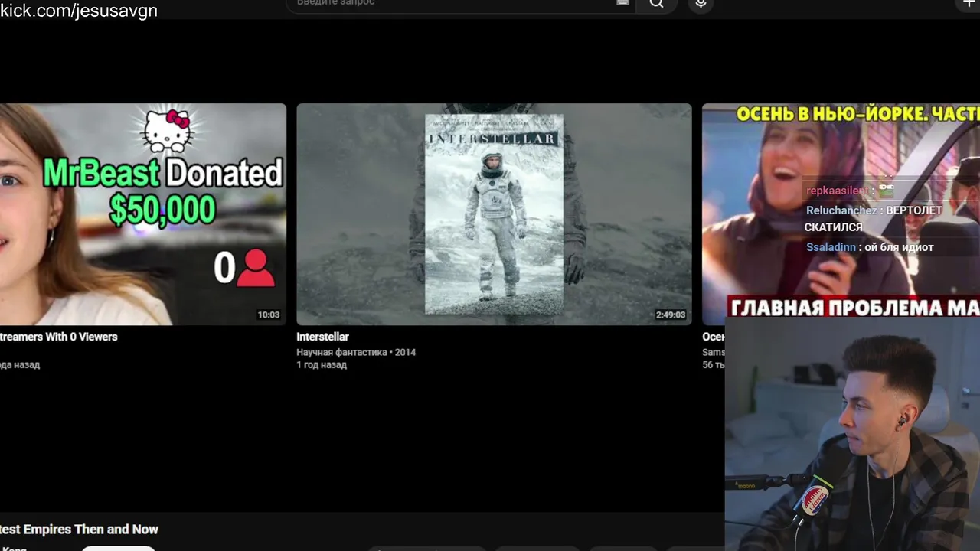
Task: Click the 10:03 duration badge
Action: coord(268,315)
